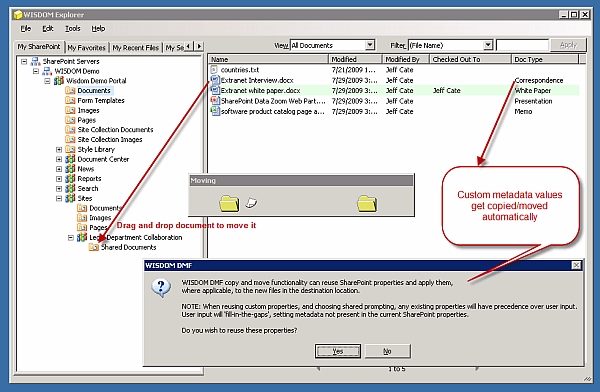Select the My SharePoint tab
This screenshot has width=600, height=392.
(39, 47)
